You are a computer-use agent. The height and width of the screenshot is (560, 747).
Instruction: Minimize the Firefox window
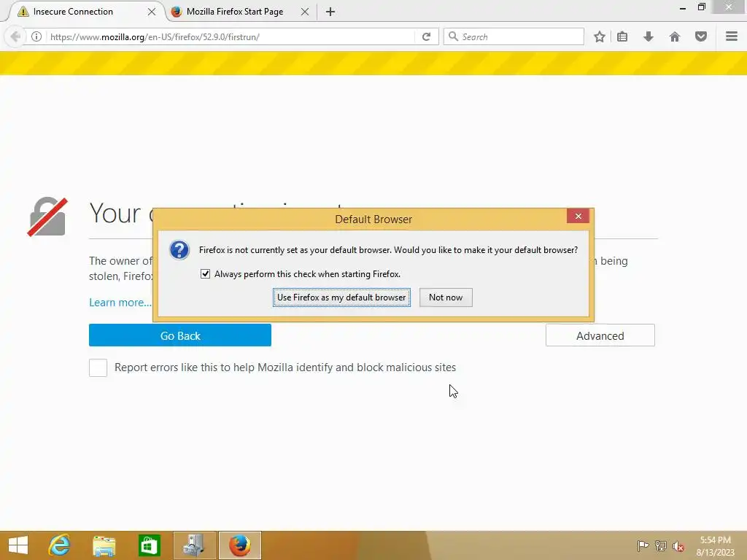pyautogui.click(x=683, y=7)
